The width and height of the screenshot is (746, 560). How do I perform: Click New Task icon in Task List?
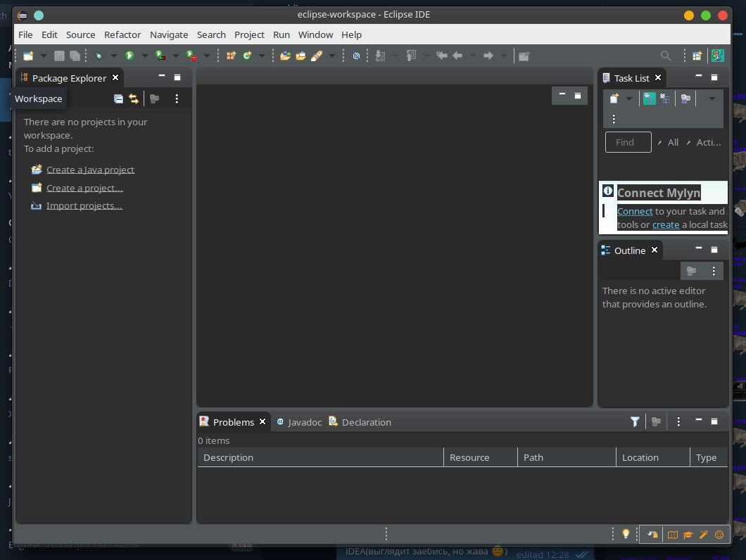614,98
